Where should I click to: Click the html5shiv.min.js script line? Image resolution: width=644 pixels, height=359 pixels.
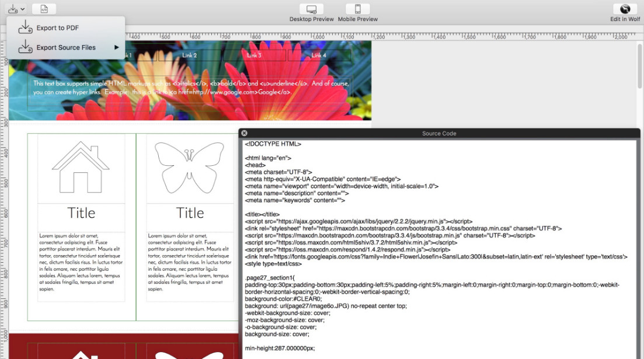(351, 243)
